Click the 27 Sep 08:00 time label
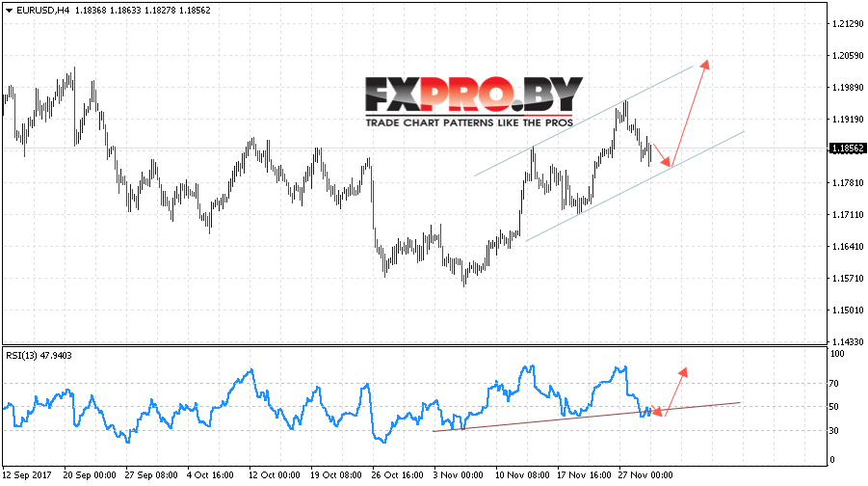 (151, 475)
